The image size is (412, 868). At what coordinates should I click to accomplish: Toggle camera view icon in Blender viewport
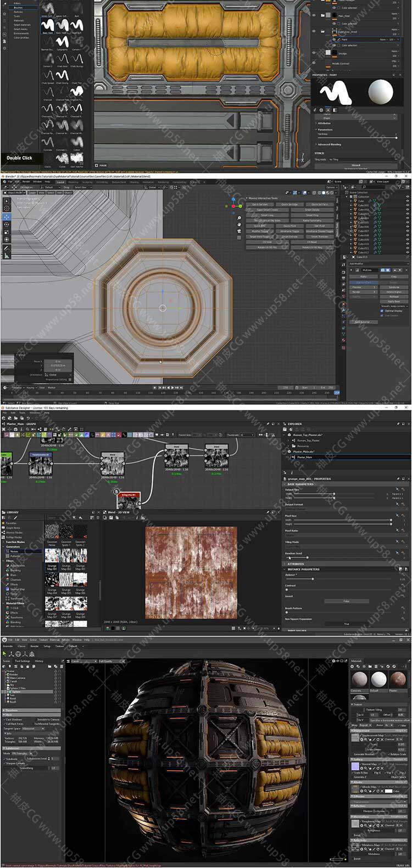(x=240, y=231)
